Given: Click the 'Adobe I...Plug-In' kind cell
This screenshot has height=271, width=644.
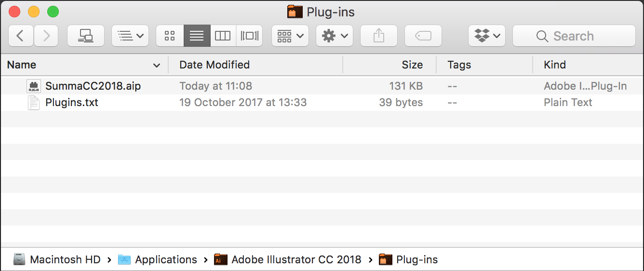Looking at the screenshot, I should pyautogui.click(x=585, y=86).
